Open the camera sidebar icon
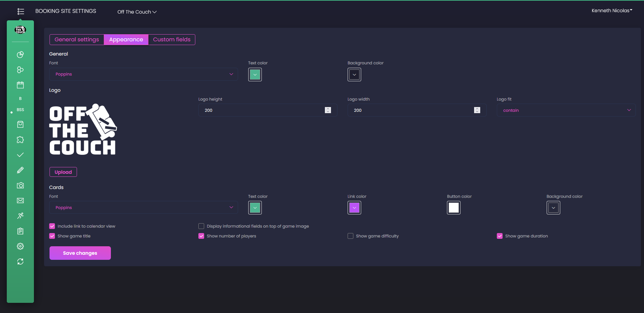 click(x=20, y=185)
